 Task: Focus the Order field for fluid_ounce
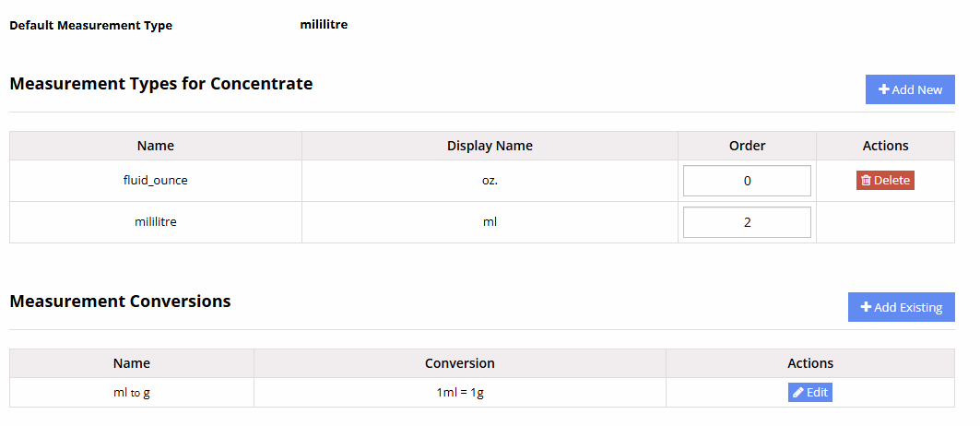coord(747,181)
